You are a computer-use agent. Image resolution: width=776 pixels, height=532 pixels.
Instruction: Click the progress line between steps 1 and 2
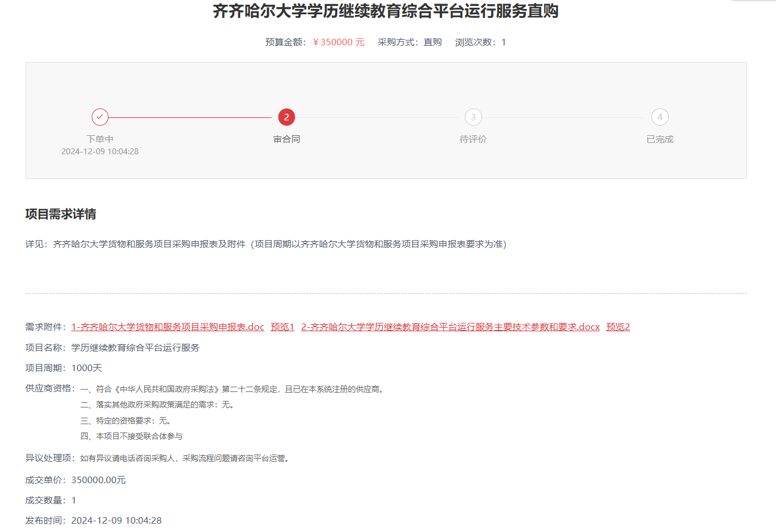point(191,117)
